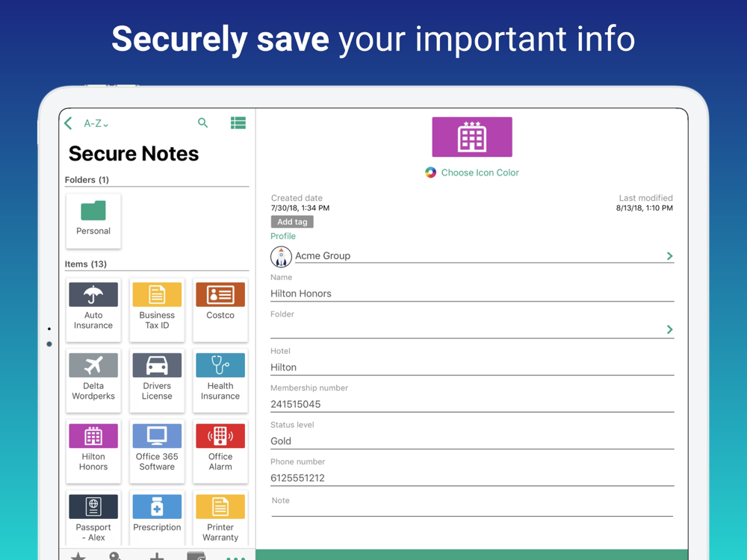Edit the Membership number 241515045
The height and width of the screenshot is (560, 747).
tap(472, 404)
